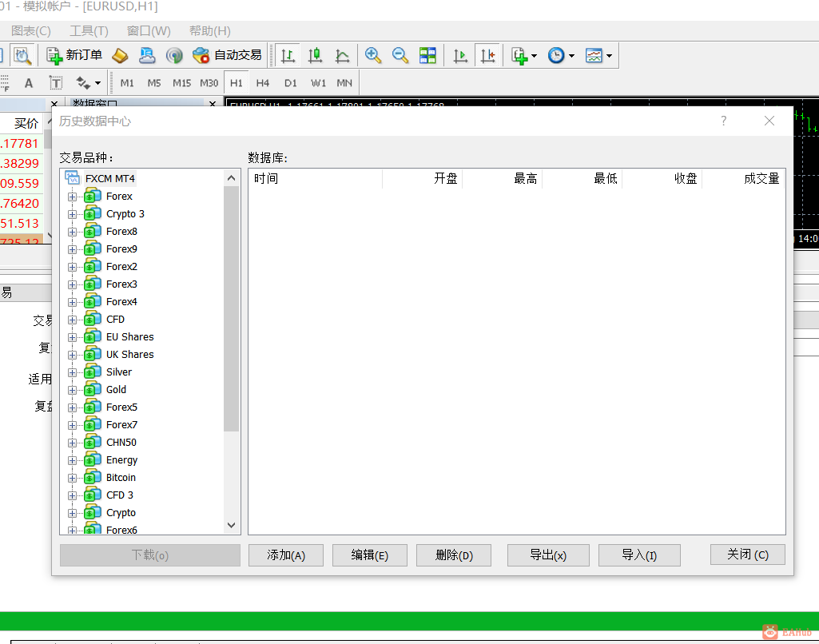The height and width of the screenshot is (644, 819).
Task: Expand the CFD symbol group
Action: tap(72, 320)
